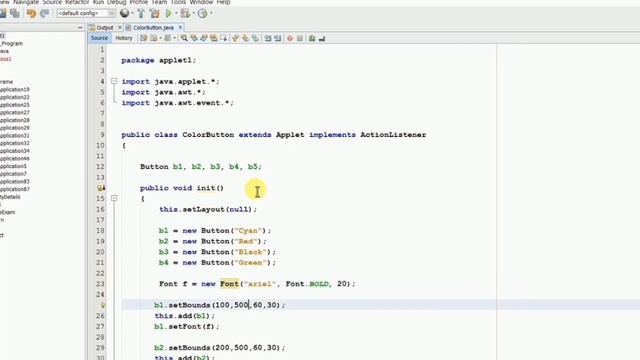Open the Profile Project dropdown arrow
Image resolution: width=640 pixels, height=360 pixels.
211,13
